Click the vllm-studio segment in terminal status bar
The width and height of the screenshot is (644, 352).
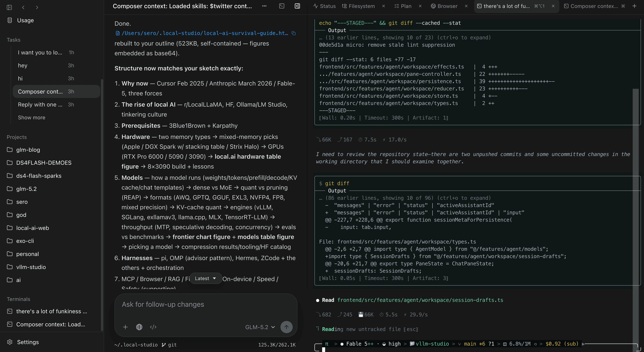[429, 344]
